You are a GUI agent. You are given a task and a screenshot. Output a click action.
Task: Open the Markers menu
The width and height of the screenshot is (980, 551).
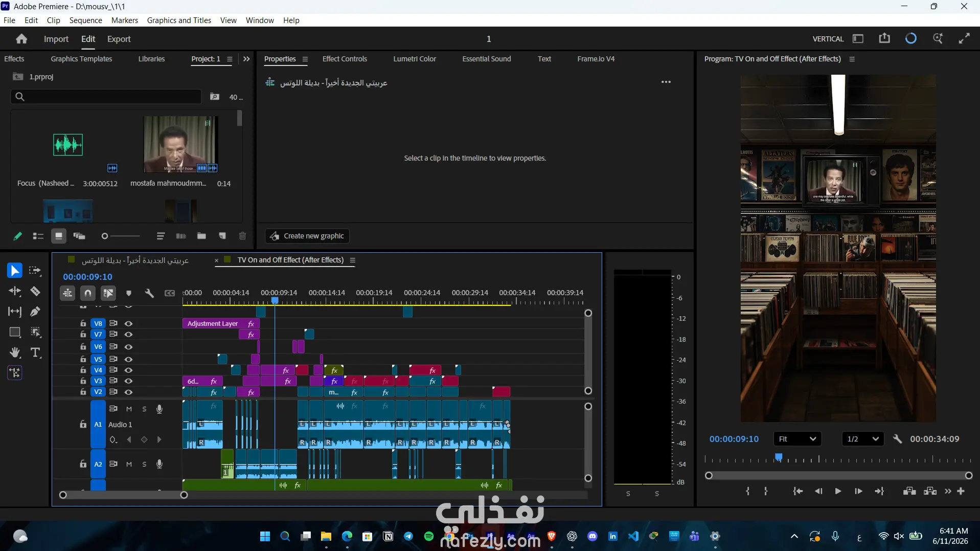125,20
